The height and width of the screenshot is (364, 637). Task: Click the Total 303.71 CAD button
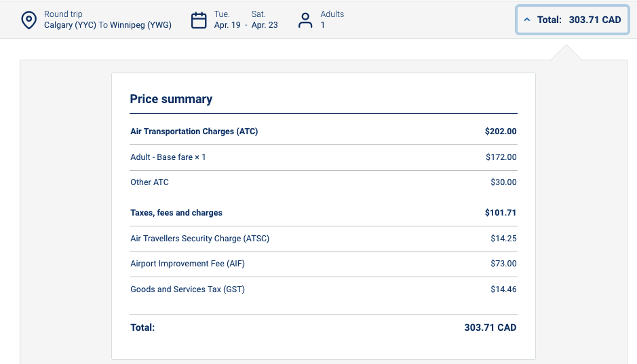coord(579,20)
